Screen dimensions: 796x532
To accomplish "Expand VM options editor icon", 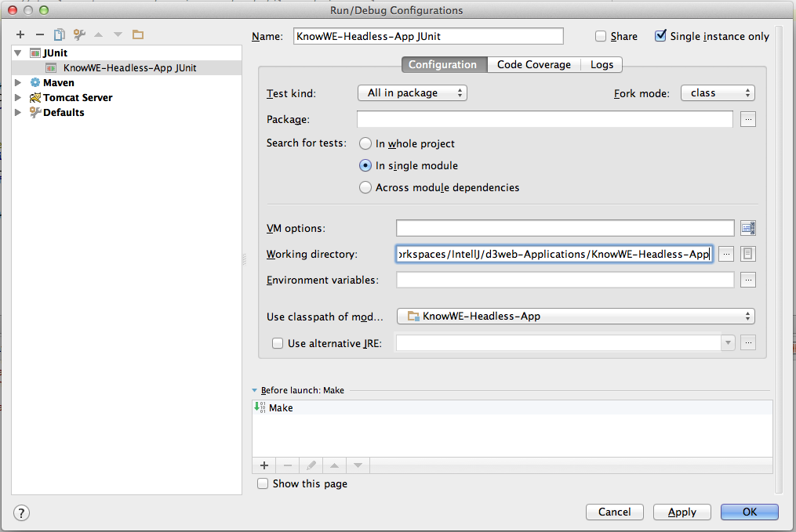I will pos(748,228).
